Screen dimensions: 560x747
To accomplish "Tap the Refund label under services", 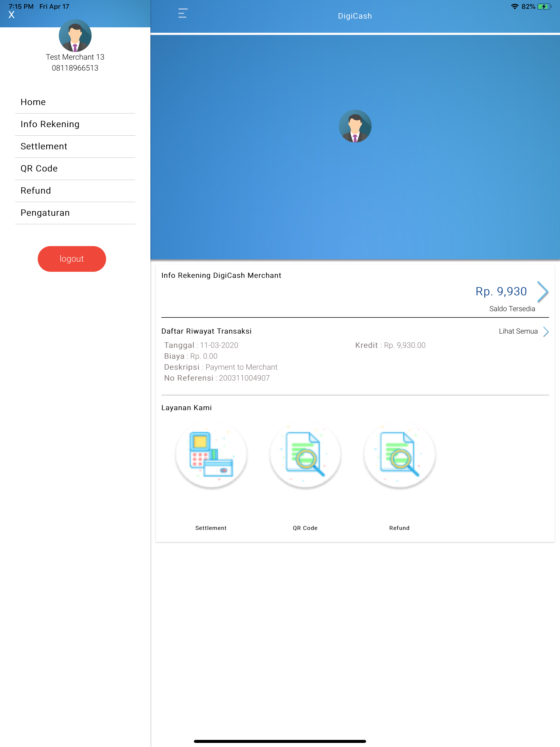I will coord(399,528).
